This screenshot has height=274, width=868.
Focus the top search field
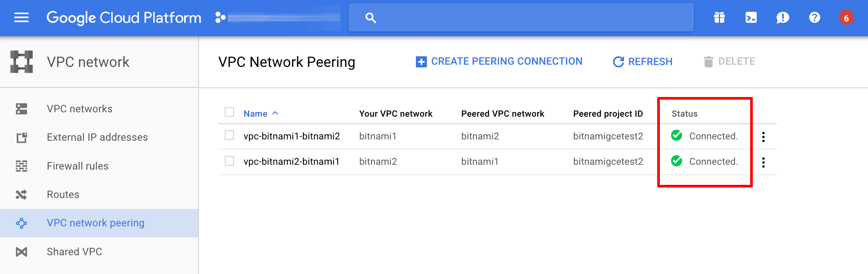click(521, 17)
